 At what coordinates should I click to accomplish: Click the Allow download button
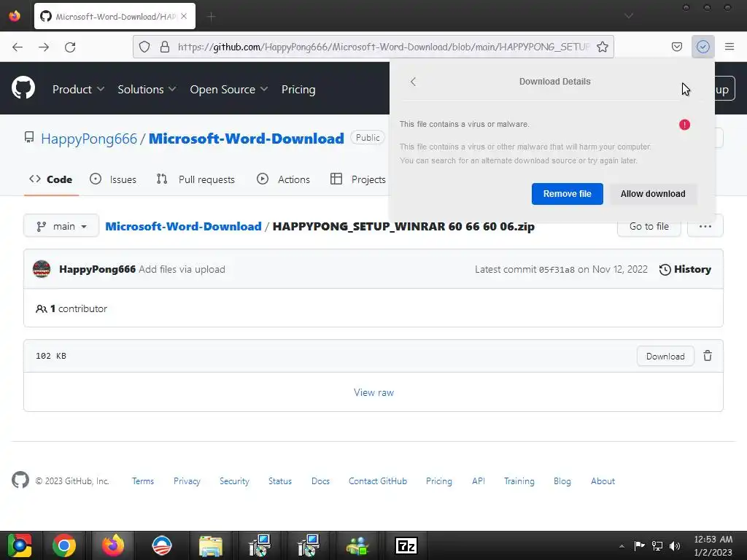click(x=653, y=194)
